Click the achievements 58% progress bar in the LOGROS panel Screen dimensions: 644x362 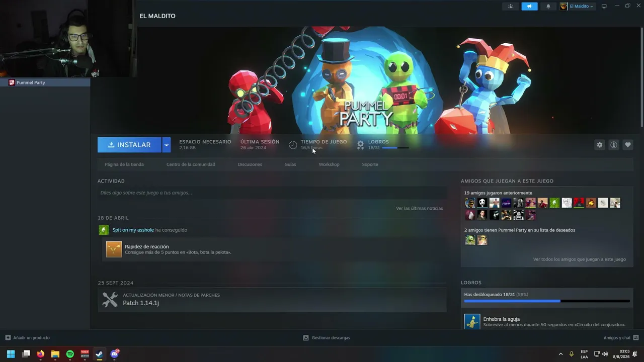pos(547,301)
